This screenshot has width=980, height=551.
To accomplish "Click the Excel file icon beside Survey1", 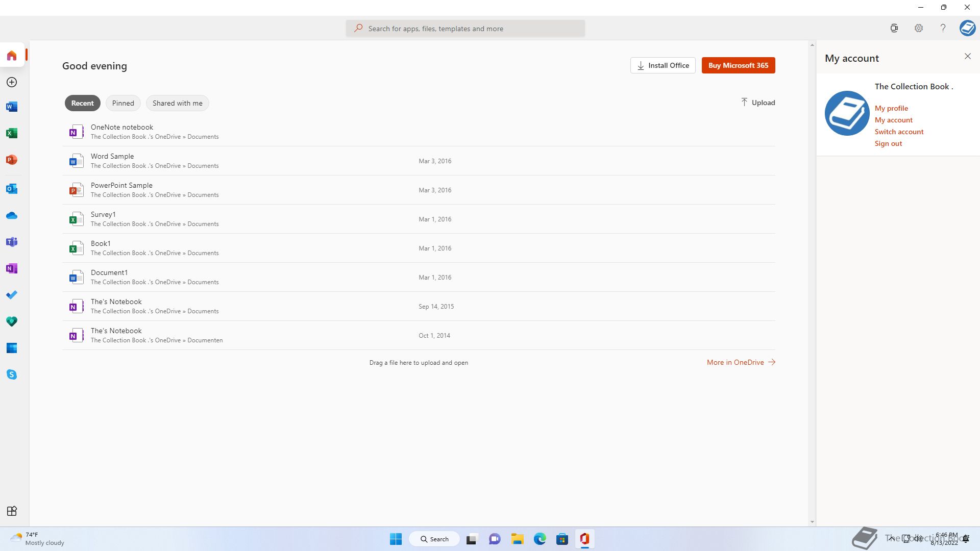I will (x=76, y=219).
